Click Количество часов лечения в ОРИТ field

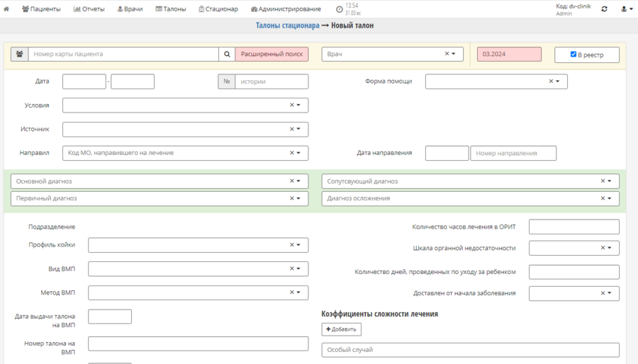point(574,227)
